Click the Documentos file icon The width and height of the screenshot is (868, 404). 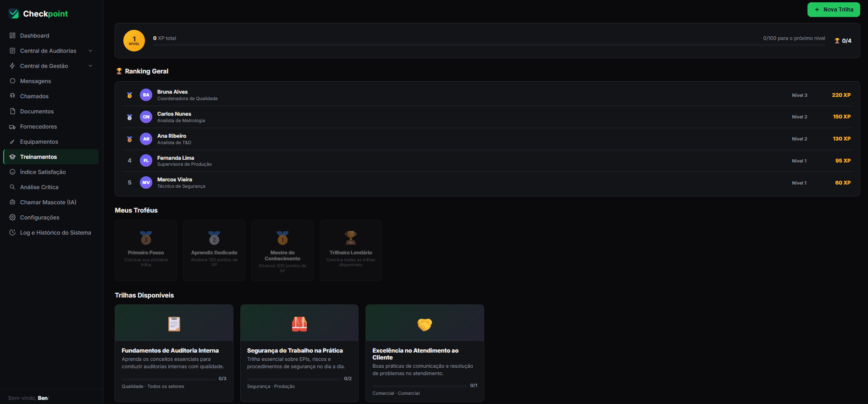coord(12,111)
